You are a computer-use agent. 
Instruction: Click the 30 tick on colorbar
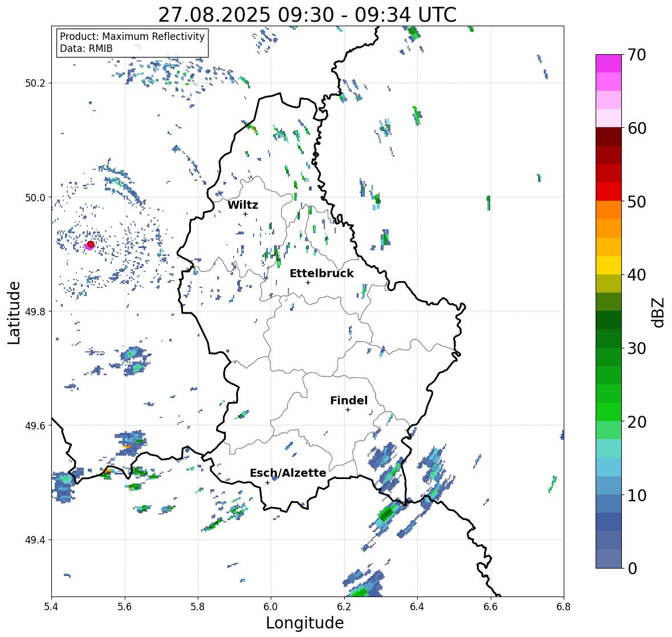pos(636,348)
